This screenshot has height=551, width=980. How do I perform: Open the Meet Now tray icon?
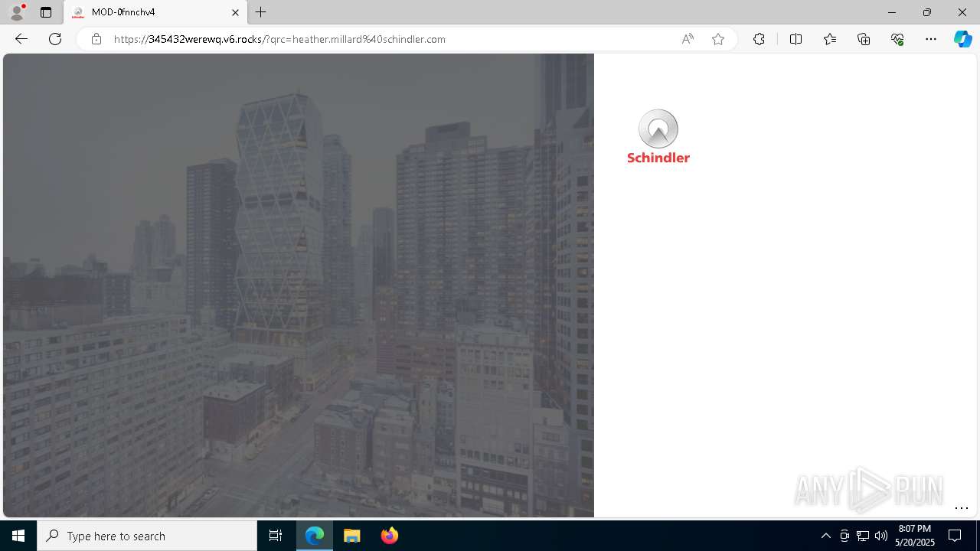pyautogui.click(x=844, y=536)
